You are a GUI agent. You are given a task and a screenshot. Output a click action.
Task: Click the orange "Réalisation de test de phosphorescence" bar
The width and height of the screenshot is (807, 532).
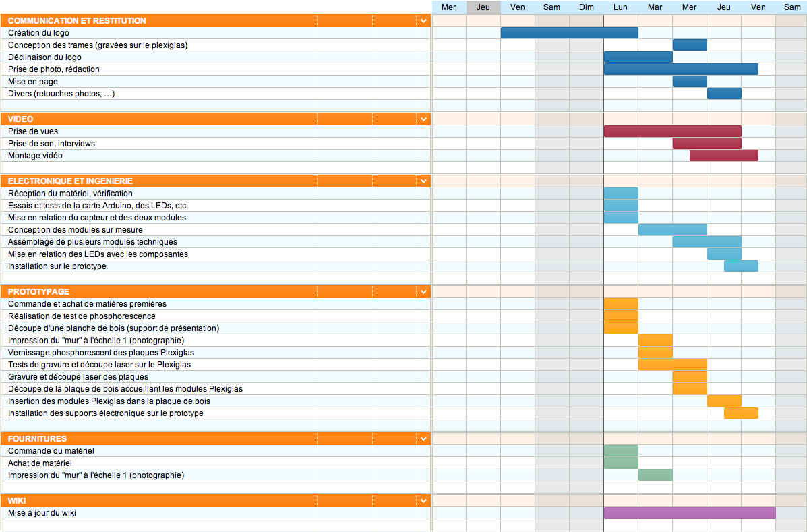(x=621, y=316)
